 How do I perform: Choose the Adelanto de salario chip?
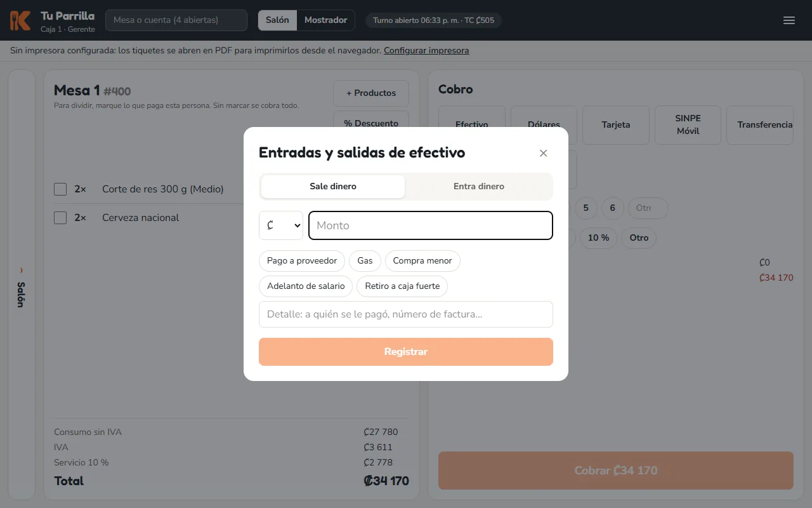coord(306,286)
